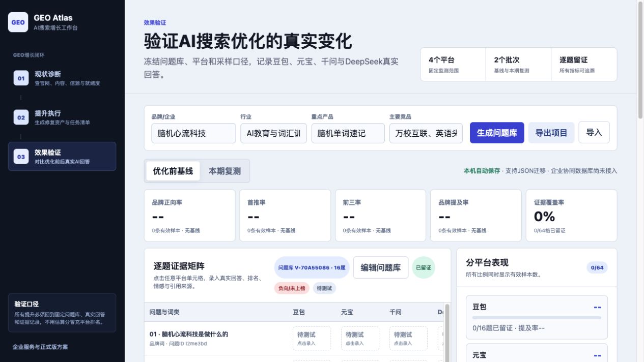Switch to 优化前基线 tab
Image resolution: width=644 pixels, height=362 pixels.
[173, 171]
